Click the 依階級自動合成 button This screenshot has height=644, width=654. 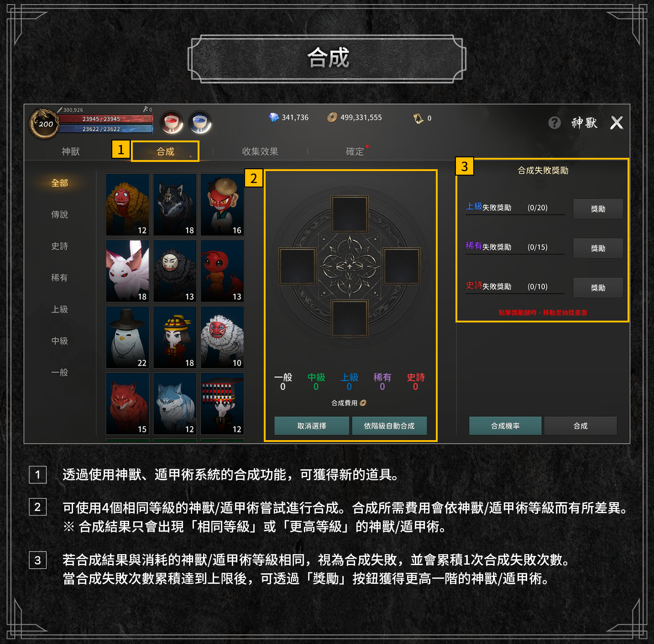click(389, 426)
